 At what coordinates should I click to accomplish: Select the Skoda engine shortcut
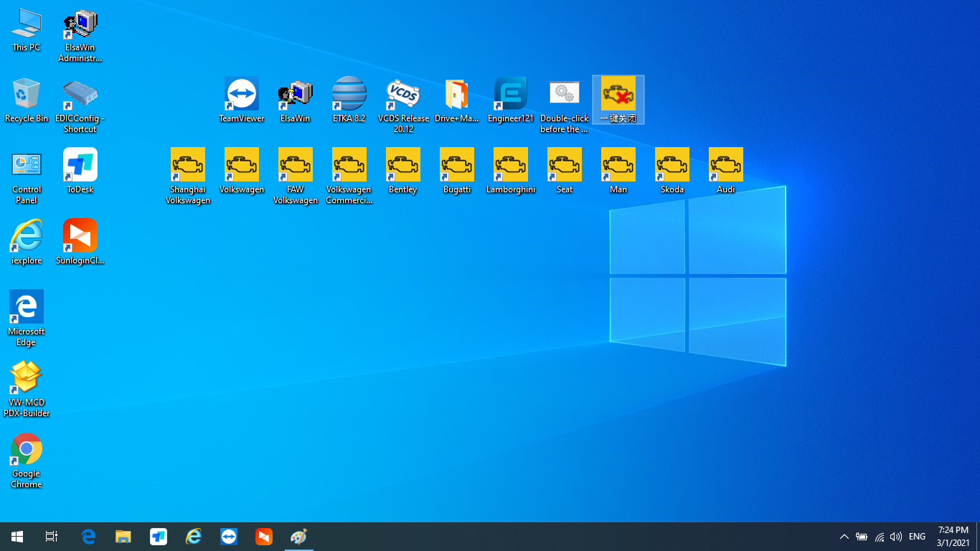click(x=672, y=165)
